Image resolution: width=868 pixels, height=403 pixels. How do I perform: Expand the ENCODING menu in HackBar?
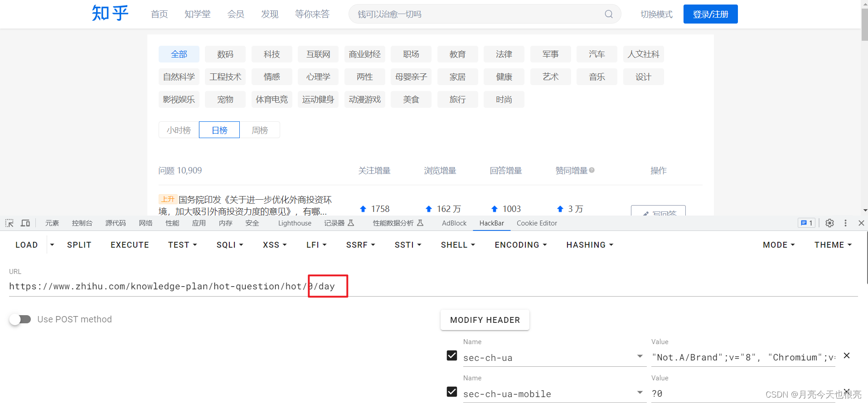[x=521, y=245]
